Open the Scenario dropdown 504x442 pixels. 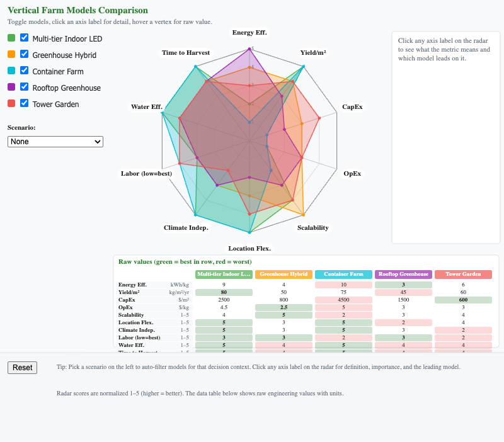55,142
